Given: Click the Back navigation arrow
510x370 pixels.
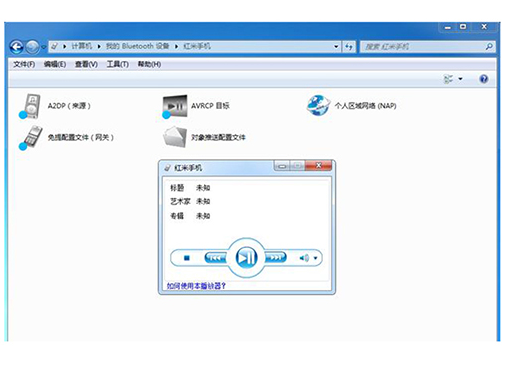Looking at the screenshot, I should (17, 47).
